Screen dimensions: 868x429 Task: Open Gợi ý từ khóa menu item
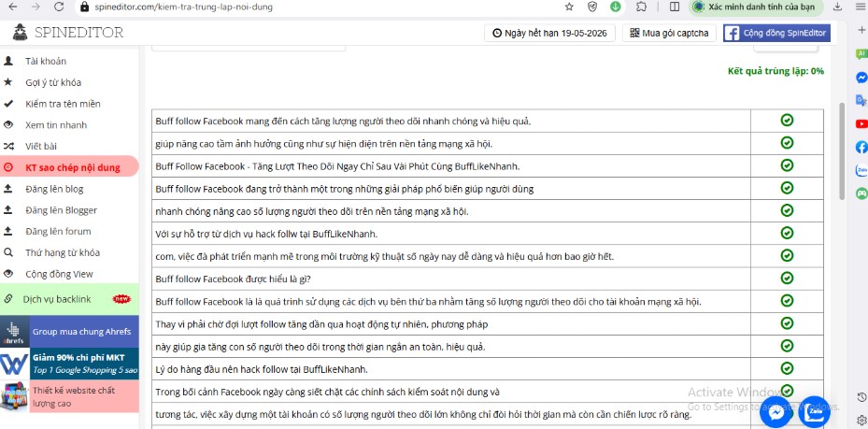coord(53,82)
